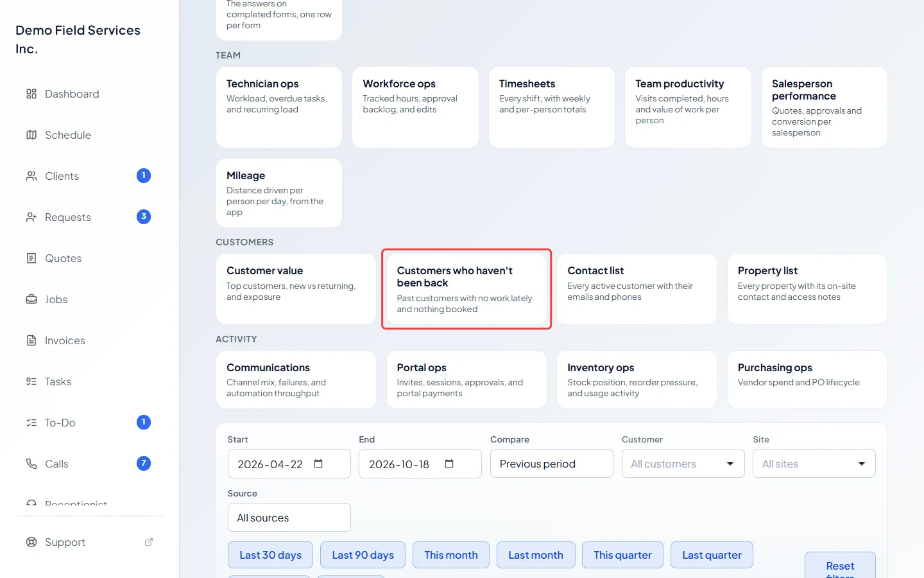The image size is (924, 578).
Task: Open the Start date calendar picker icon
Action: [318, 464]
